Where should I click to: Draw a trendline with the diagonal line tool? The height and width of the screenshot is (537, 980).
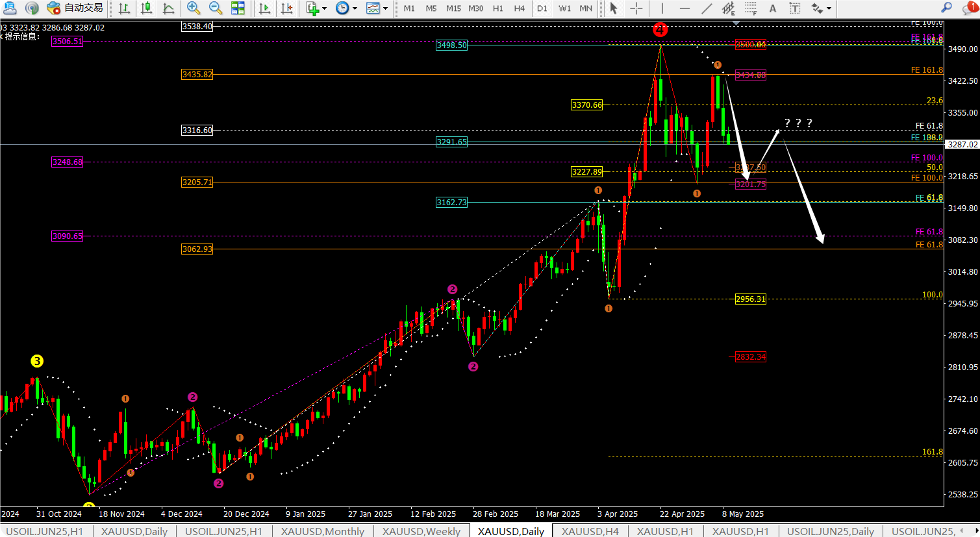[x=707, y=8]
